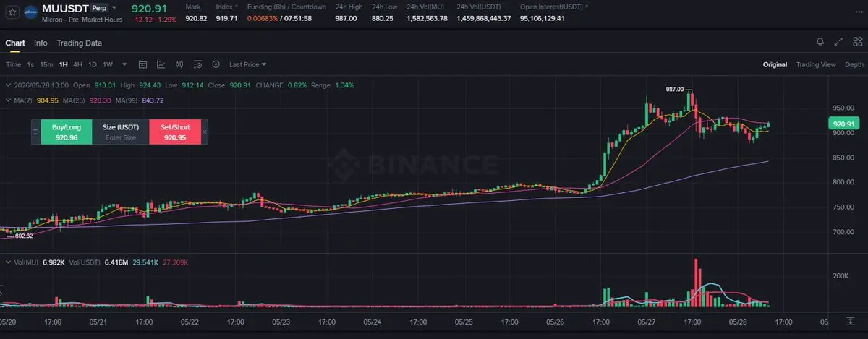Screen dimensions: 868x339
Task: Collapse the Vol(MU) indicator chevron
Action: coord(9,262)
